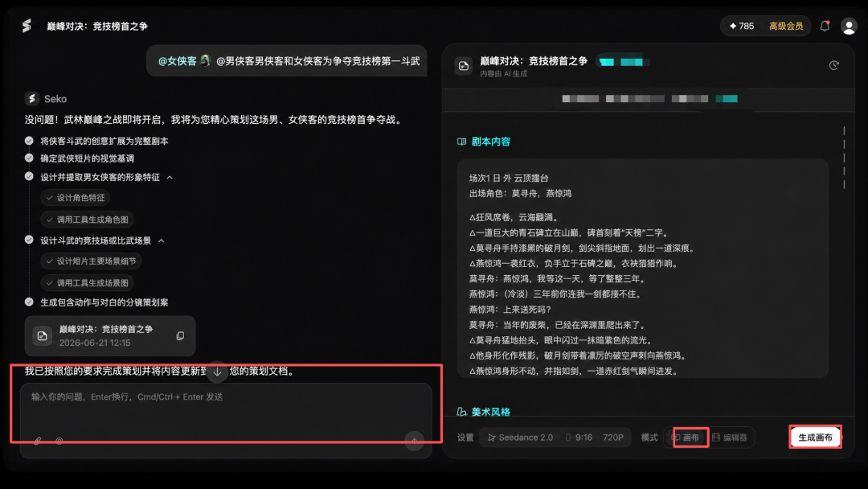Open the Seedance 2.0 model selector

click(520, 438)
